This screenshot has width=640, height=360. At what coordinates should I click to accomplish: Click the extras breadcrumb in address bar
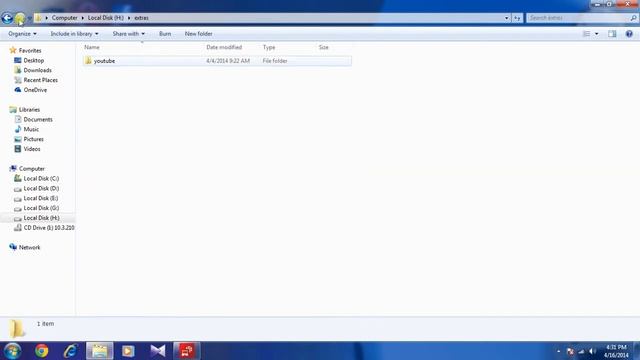pos(141,18)
